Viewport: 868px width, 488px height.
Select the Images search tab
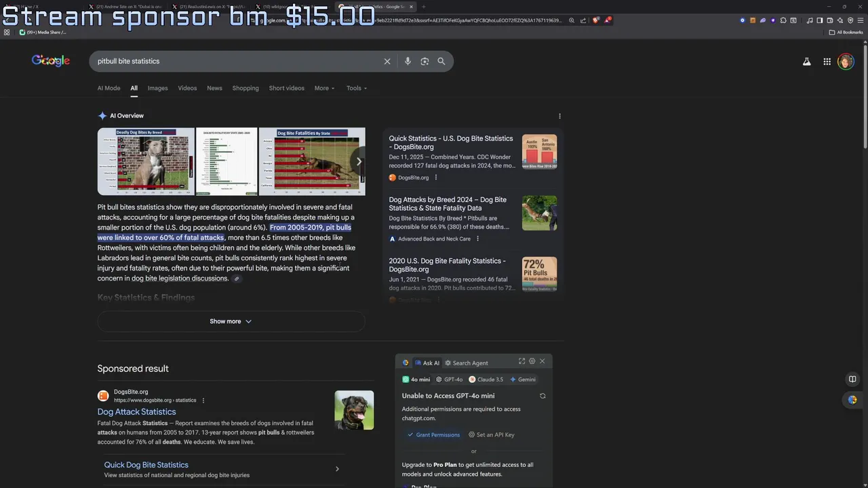point(157,88)
